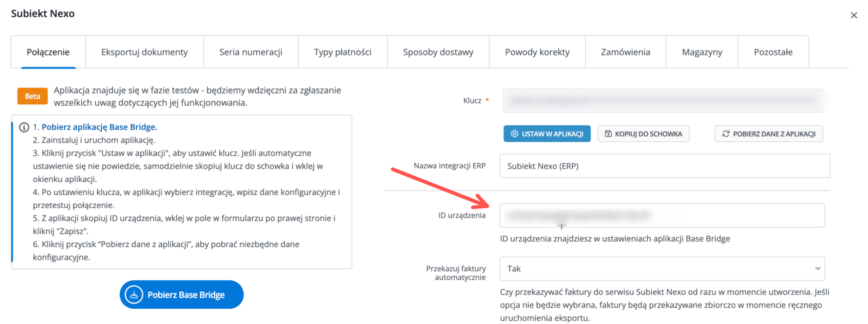Click the Nazwa integracji ERP field
The image size is (868, 324).
coord(664,166)
